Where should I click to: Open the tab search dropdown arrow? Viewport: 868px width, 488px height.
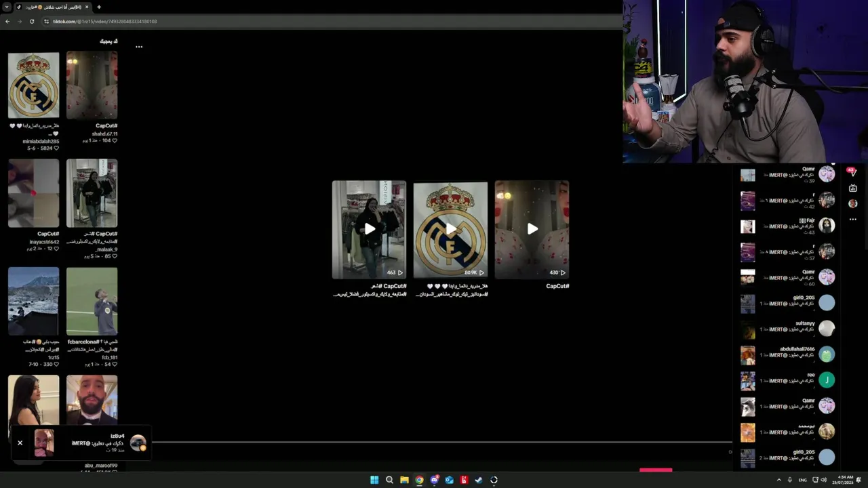point(7,7)
